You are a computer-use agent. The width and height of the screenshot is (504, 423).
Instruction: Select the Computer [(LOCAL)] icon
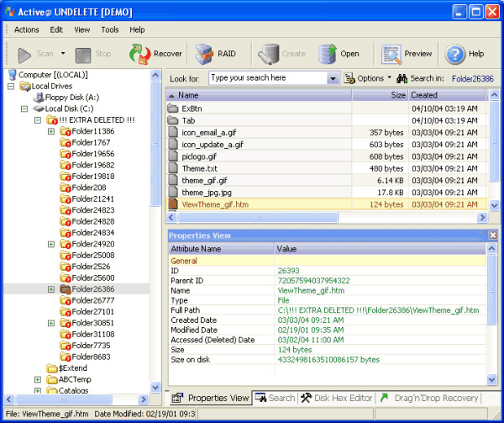coord(13,75)
